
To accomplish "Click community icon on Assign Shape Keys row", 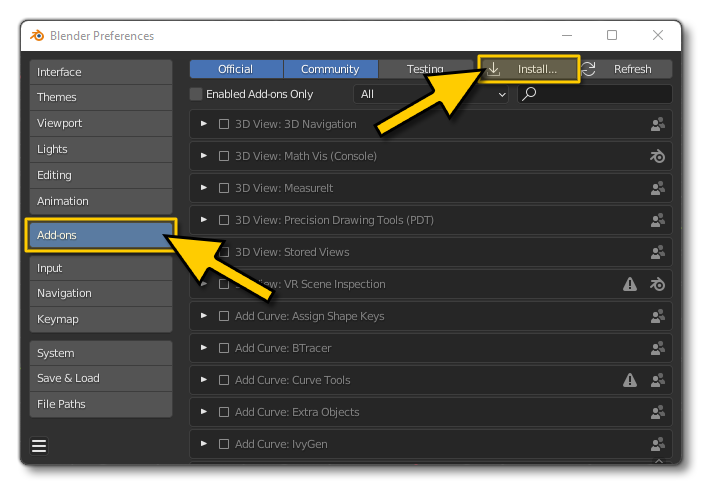I will pyautogui.click(x=657, y=316).
